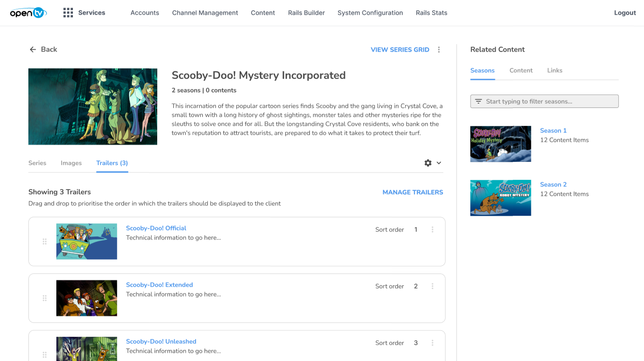
Task: Open the three-dot menu for Scooby-Doo! Official
Action: [432, 229]
